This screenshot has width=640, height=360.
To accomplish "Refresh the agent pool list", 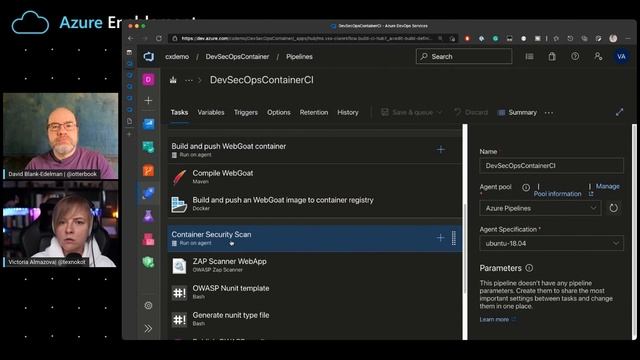I will (x=613, y=208).
